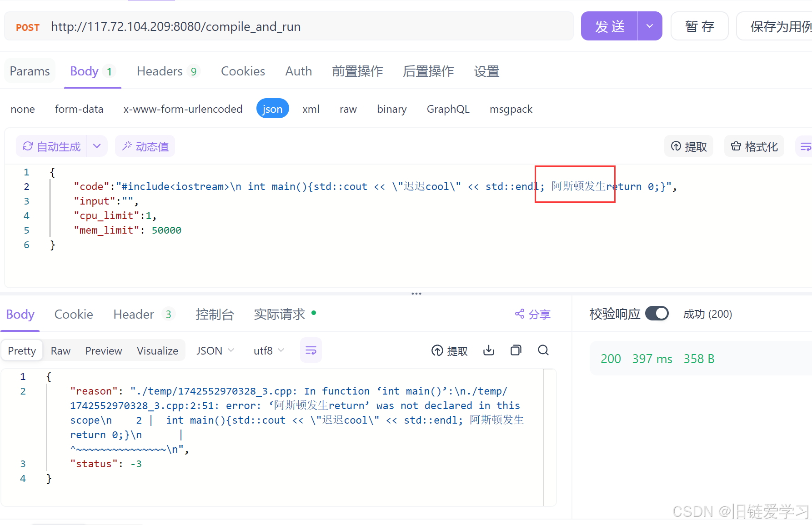Select the raw body type
Viewport: 812px width, 525px height.
coord(348,109)
